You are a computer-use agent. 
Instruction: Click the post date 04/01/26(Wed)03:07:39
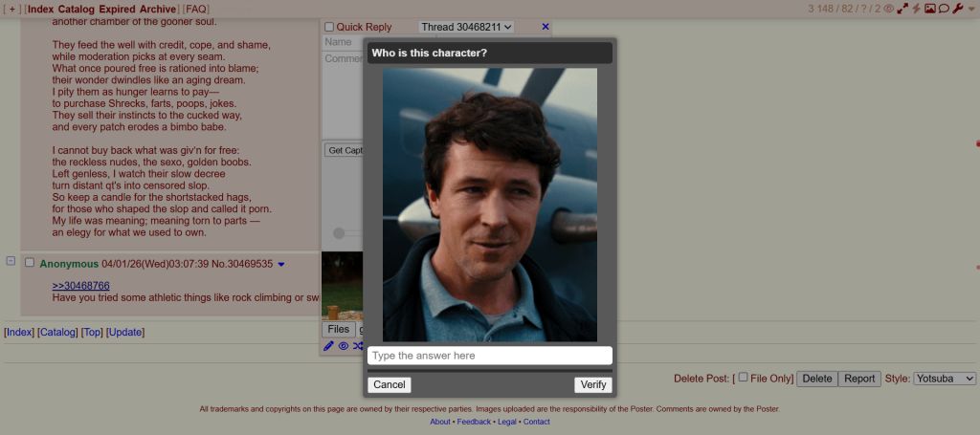click(155, 264)
